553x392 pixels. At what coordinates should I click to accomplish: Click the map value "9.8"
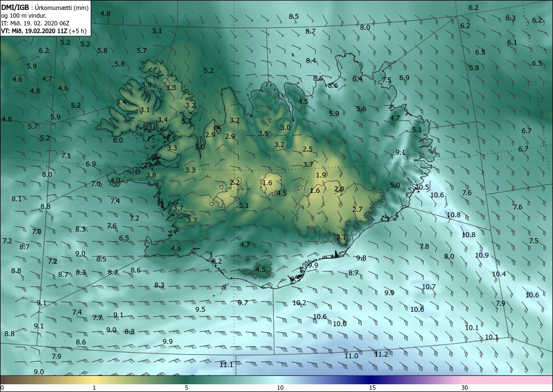coord(361,258)
